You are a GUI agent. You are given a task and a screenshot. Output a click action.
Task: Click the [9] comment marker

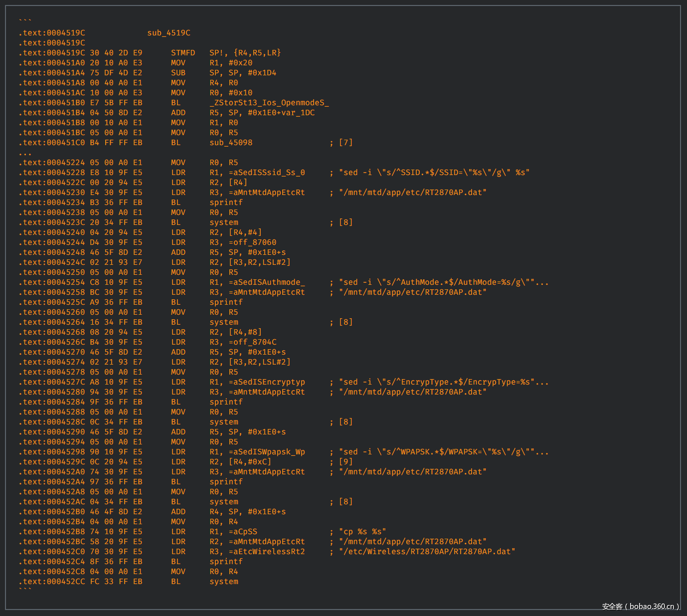pos(345,462)
